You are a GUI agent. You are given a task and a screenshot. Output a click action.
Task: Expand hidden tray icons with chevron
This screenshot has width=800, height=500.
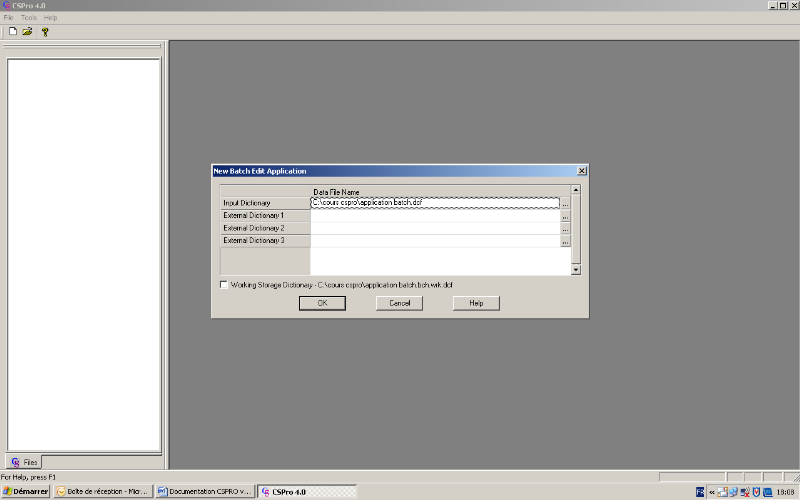point(711,492)
